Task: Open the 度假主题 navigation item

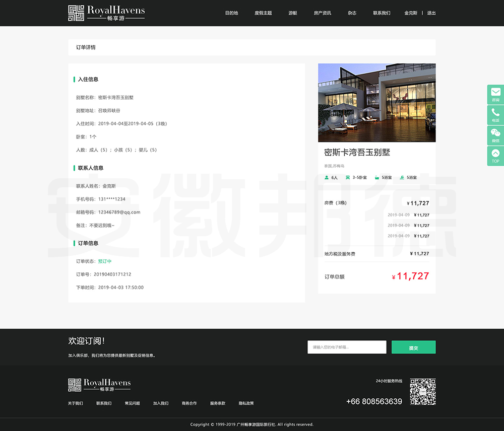Action: coord(263,13)
